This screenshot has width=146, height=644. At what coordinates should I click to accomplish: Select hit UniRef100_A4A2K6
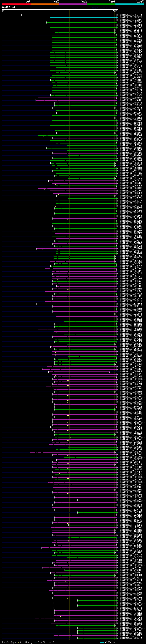point(131,77)
